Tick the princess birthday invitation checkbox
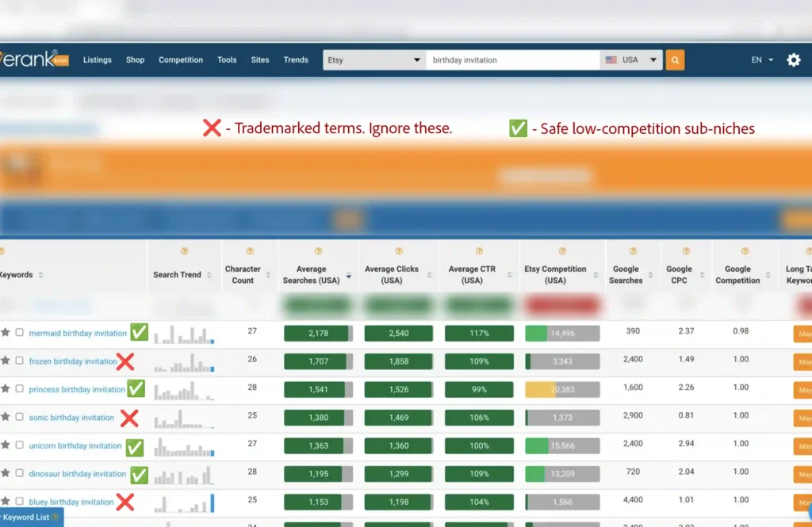Screen dimensions: 812x527 tap(20, 389)
